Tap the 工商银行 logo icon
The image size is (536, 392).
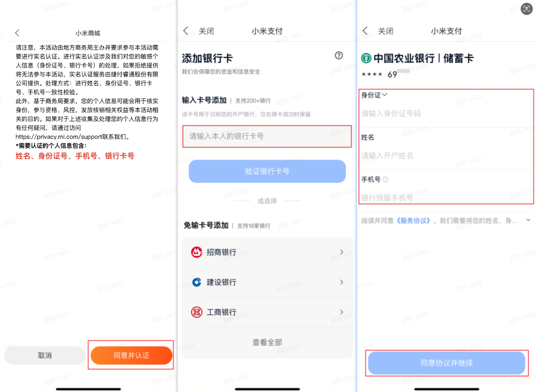(197, 312)
